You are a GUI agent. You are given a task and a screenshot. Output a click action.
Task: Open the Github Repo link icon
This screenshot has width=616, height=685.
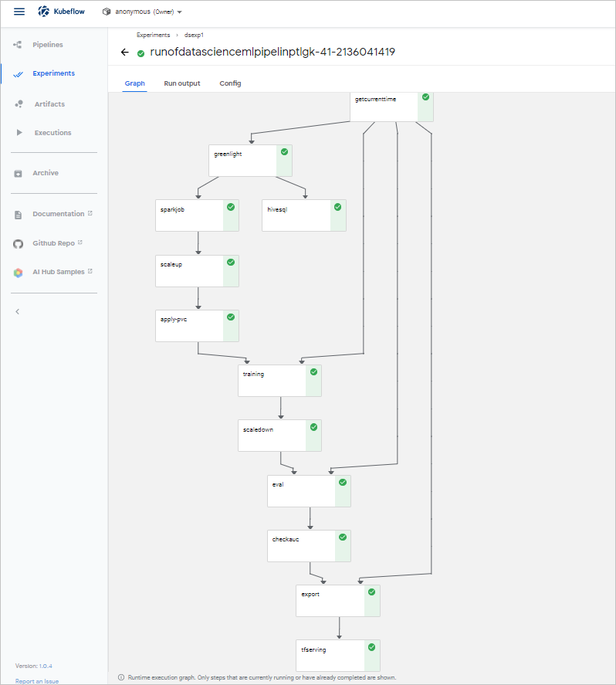(x=19, y=243)
